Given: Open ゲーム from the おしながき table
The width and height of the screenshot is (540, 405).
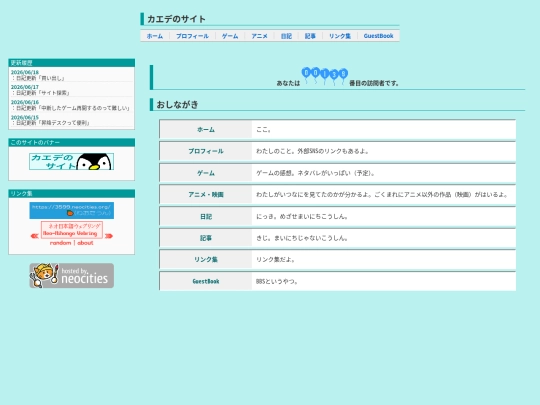Looking at the screenshot, I should (x=206, y=173).
